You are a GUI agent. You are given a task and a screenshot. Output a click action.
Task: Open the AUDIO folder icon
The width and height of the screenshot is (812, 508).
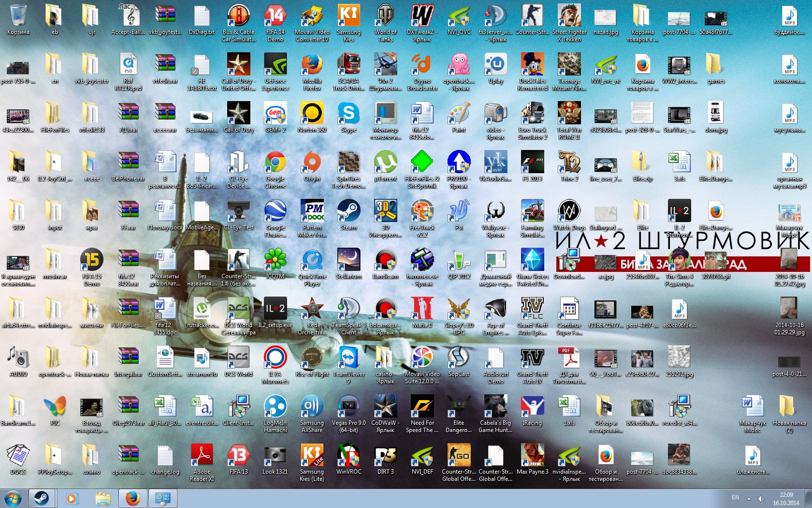(18, 362)
